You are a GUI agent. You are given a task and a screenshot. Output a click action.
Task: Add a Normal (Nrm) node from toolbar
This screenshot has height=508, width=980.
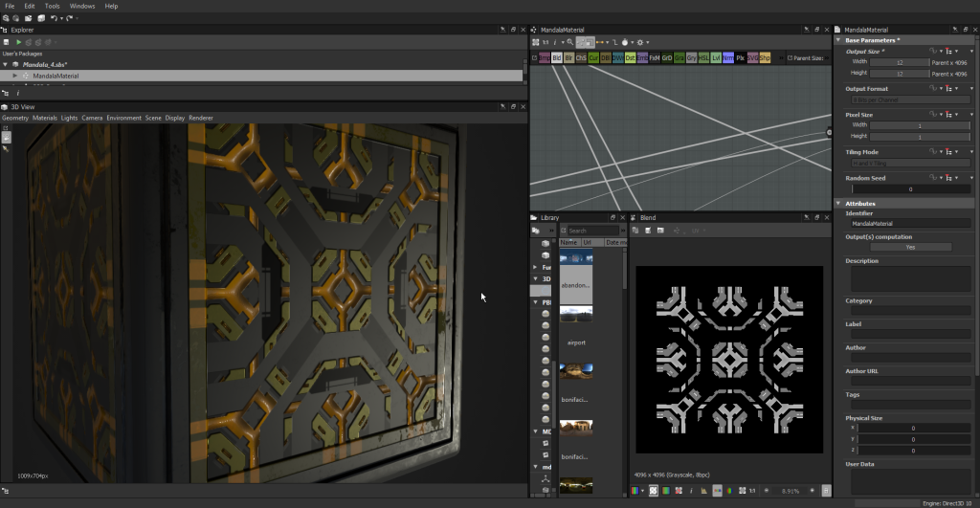click(728, 57)
